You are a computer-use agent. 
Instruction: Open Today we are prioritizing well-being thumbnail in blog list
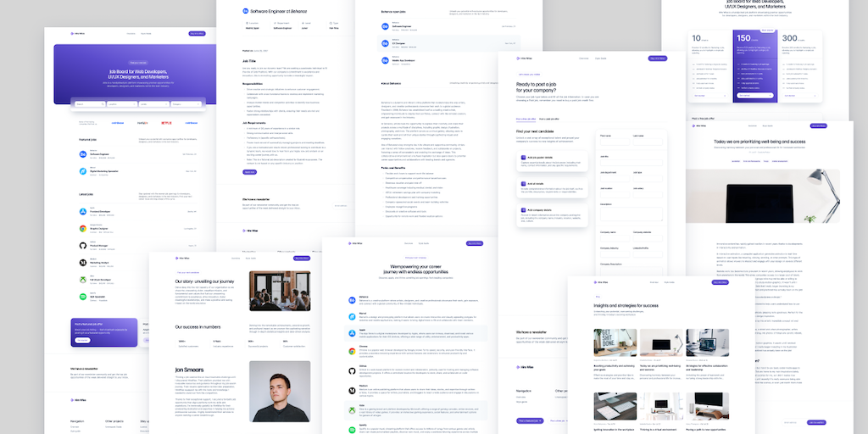(661, 342)
